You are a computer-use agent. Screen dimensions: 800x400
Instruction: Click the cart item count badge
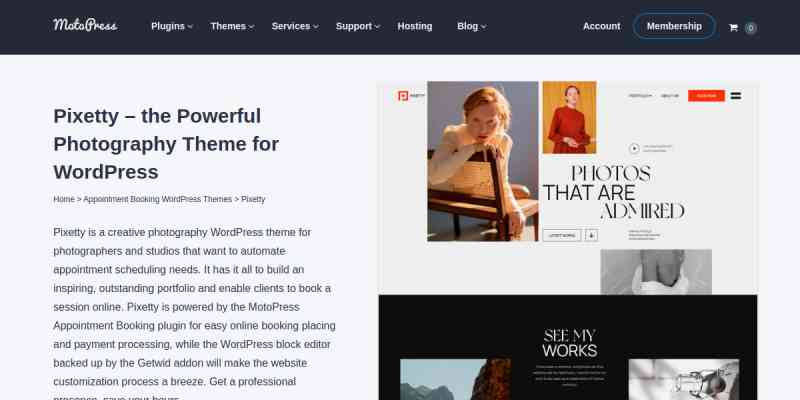[751, 28]
